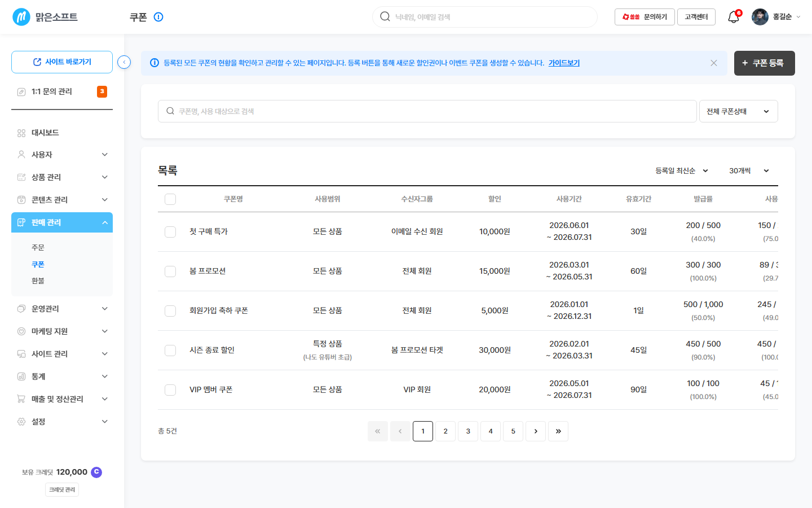
Task: Click the 맑은소프트 logo icon
Action: click(21, 17)
